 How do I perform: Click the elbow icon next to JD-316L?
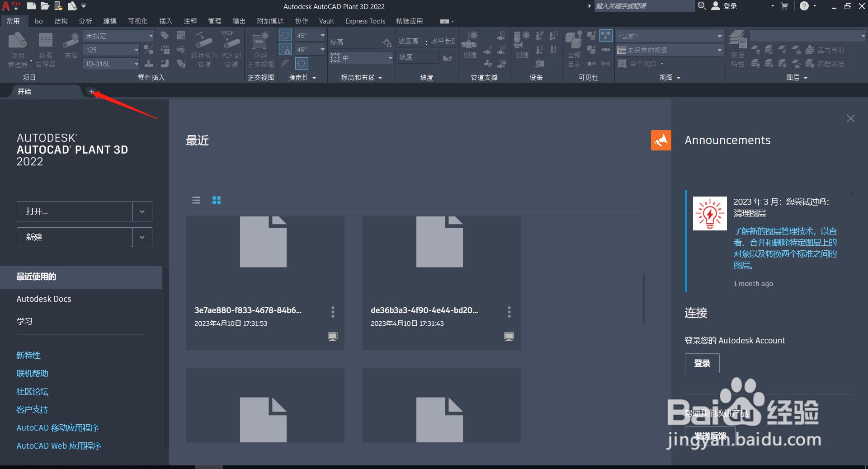[165, 64]
